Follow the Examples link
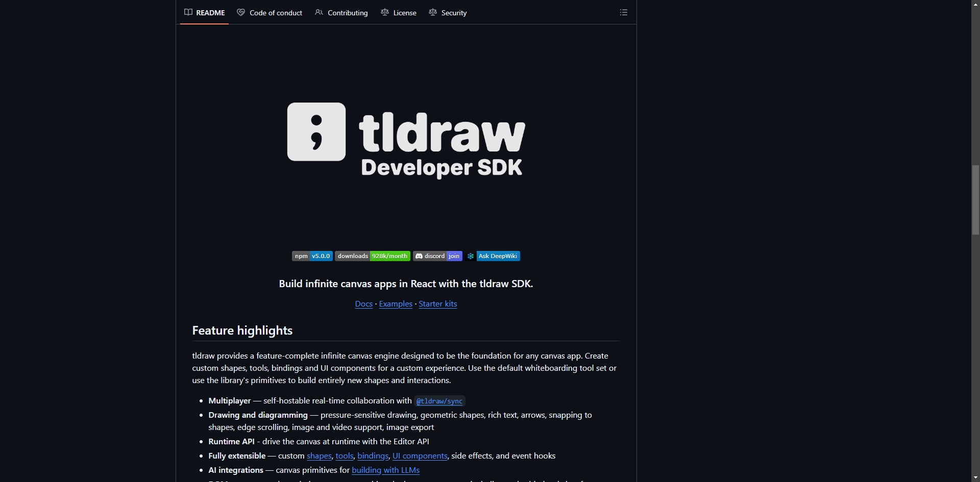The width and height of the screenshot is (980, 482). [x=396, y=304]
